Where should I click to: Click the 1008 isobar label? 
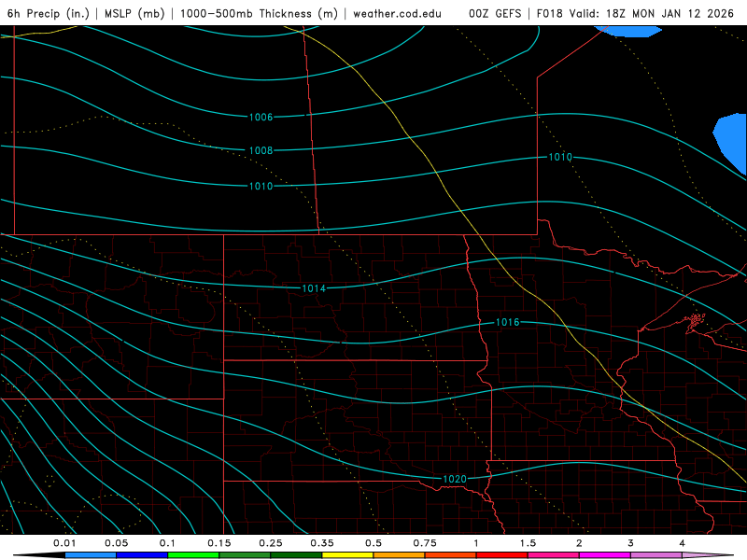pos(261,150)
